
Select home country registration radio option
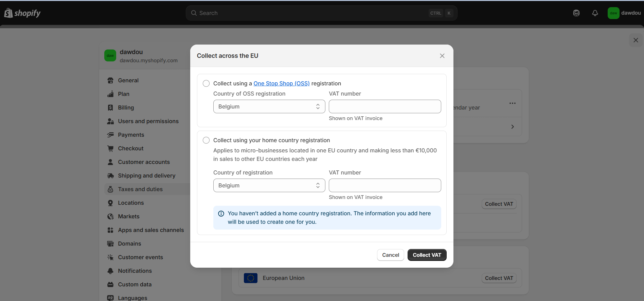pos(206,140)
